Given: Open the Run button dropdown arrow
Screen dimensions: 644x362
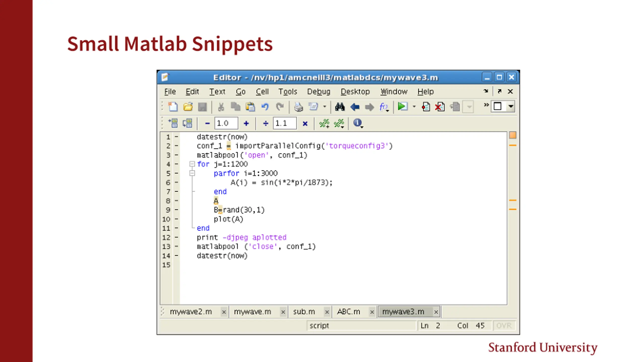Looking at the screenshot, I should [414, 107].
